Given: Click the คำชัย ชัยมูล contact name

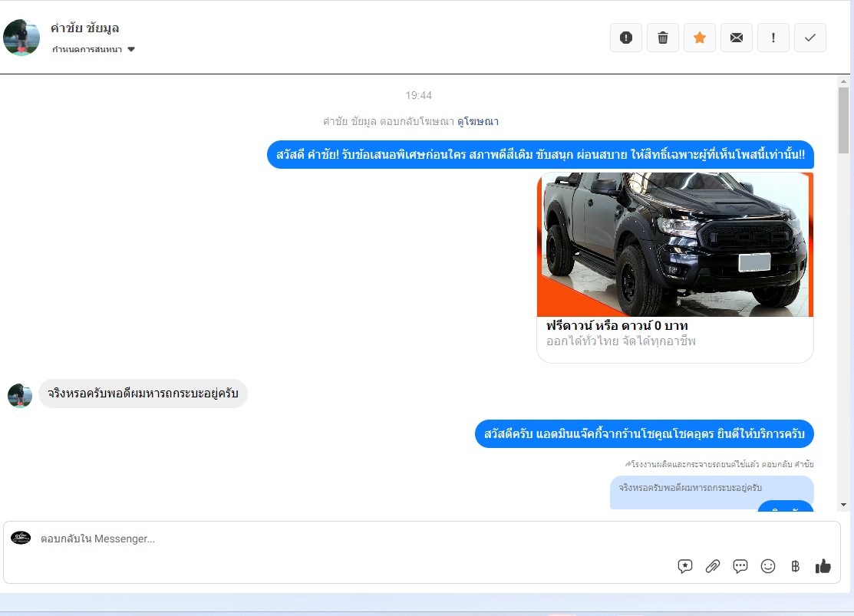Looking at the screenshot, I should click(85, 28).
